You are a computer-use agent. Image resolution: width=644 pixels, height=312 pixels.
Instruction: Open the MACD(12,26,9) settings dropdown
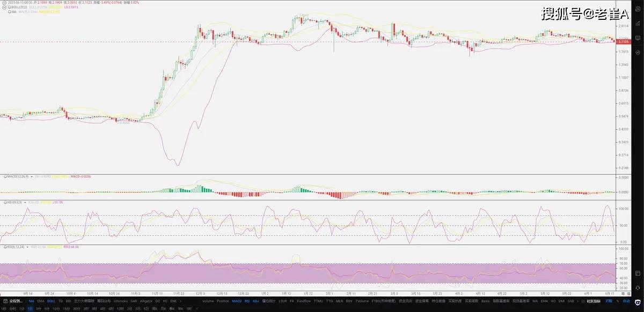[x=32, y=176]
